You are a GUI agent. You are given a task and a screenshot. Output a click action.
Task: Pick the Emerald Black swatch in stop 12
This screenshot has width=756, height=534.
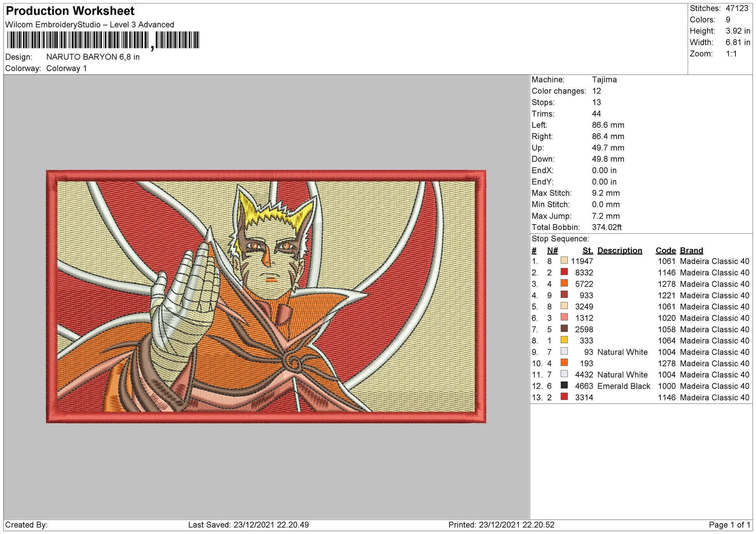[564, 385]
